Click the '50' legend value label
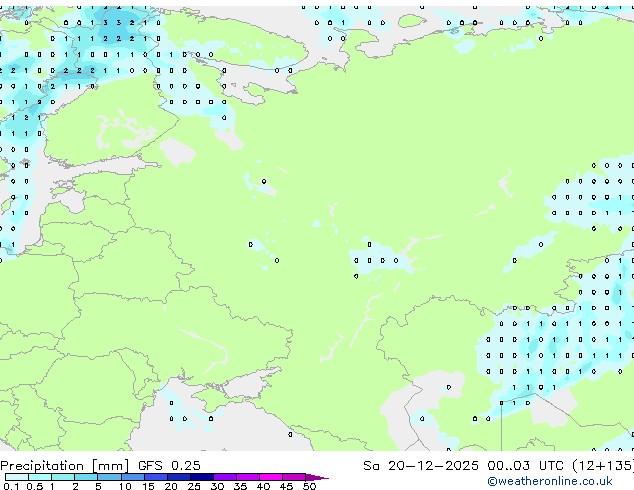This screenshot has width=634, height=490. [309, 486]
